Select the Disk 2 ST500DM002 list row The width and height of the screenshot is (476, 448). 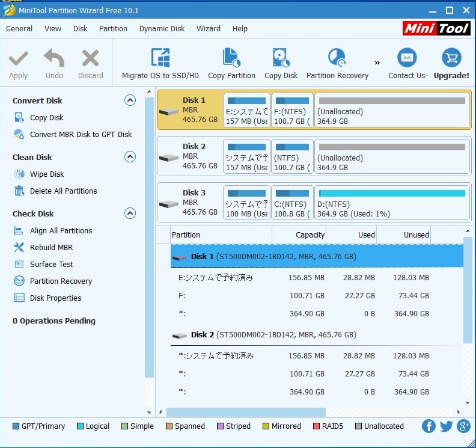click(317, 335)
